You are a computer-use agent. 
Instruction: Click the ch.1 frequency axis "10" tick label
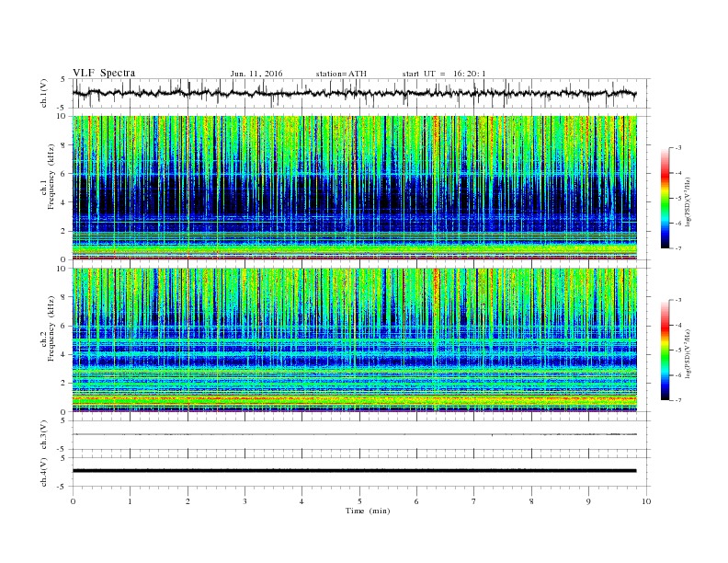[x=62, y=116]
